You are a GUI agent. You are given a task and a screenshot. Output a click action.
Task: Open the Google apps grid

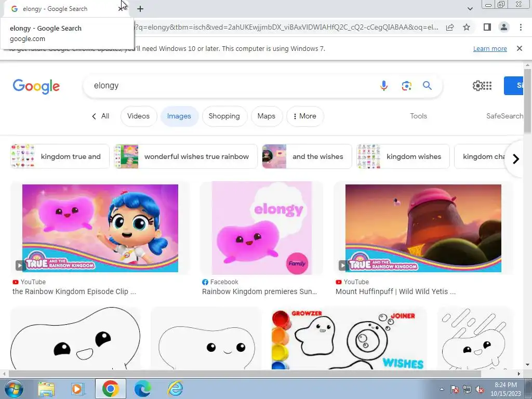click(487, 86)
